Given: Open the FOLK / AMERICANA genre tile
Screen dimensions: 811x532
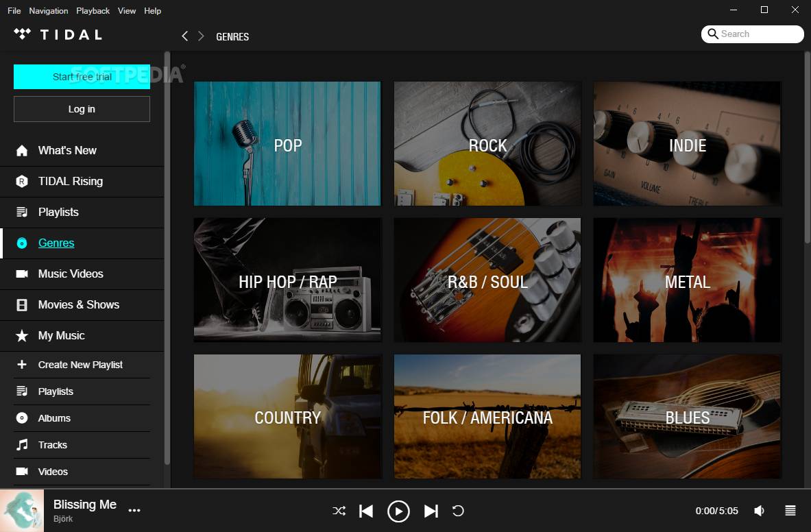Looking at the screenshot, I should [x=487, y=416].
